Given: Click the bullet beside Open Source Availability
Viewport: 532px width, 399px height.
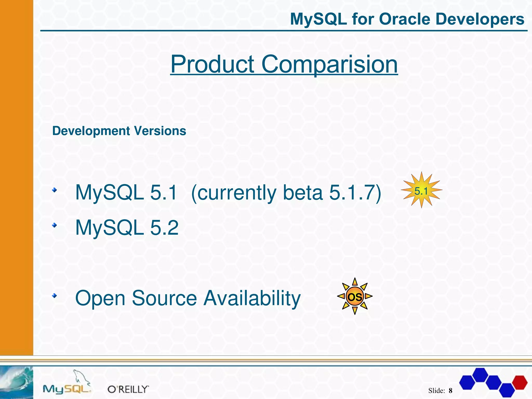Looking at the screenshot, I should pos(54,296).
